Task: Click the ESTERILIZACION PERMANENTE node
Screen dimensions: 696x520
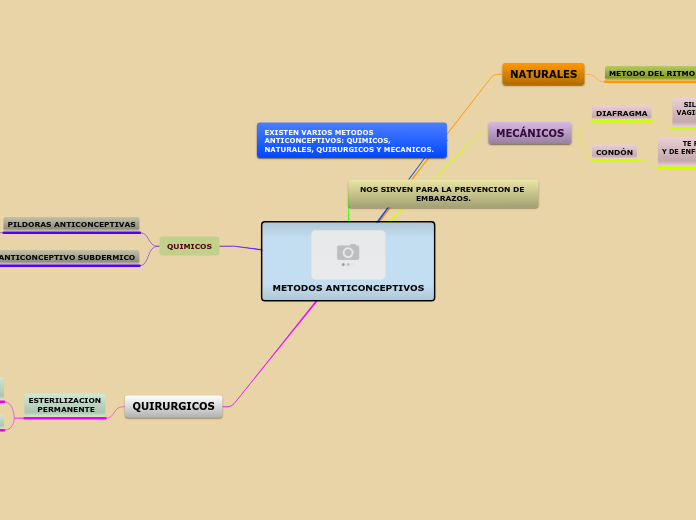Action: tap(65, 405)
